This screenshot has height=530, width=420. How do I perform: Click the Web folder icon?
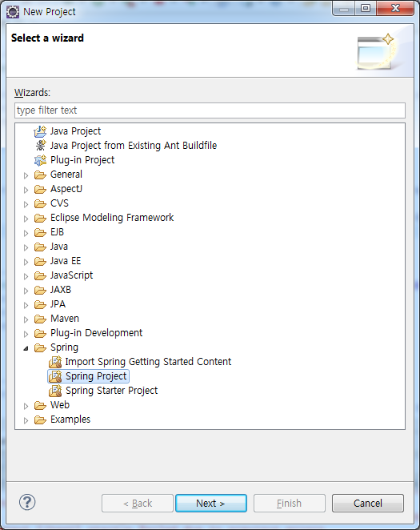40,405
